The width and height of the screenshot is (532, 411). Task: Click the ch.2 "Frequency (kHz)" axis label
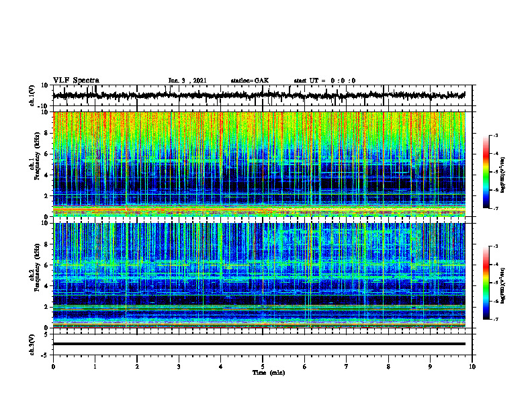(x=37, y=267)
